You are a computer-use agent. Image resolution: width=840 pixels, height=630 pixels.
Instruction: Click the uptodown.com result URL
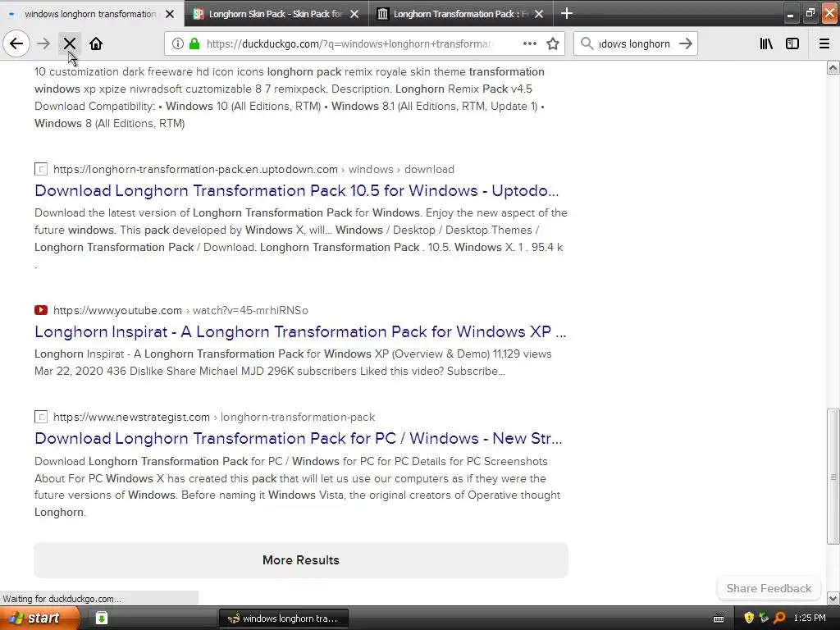(x=253, y=169)
